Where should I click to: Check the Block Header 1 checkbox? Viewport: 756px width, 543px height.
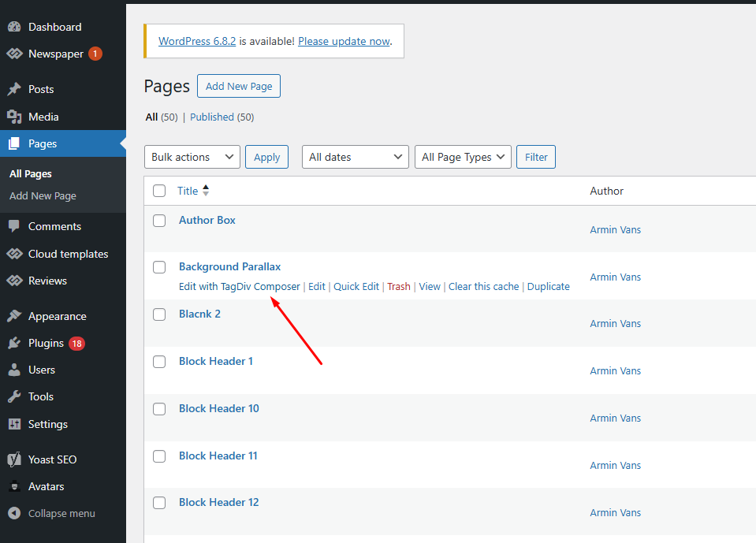[159, 362]
